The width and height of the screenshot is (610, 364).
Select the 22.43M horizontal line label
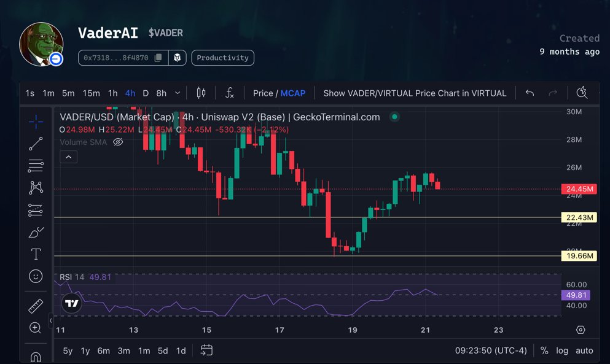(x=579, y=217)
